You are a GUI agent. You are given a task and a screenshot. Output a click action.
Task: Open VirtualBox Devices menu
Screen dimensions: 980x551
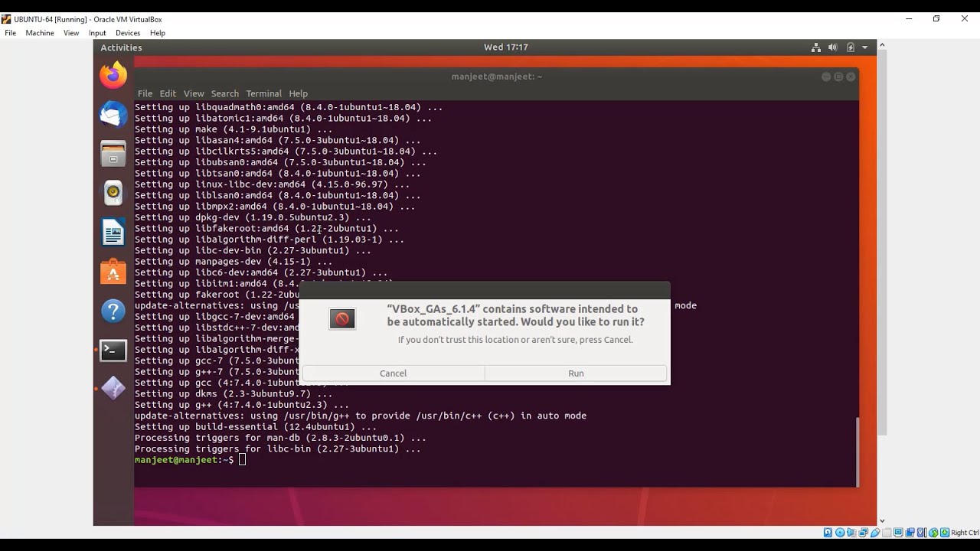[128, 33]
